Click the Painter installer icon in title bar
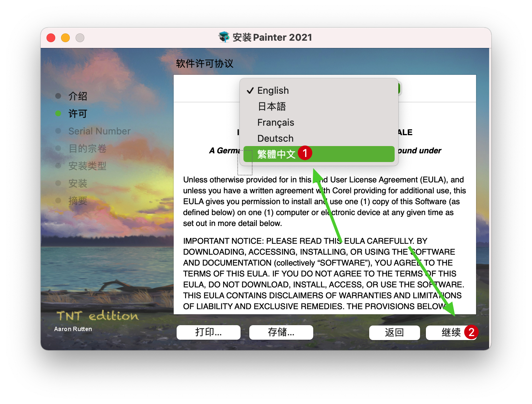 pyautogui.click(x=224, y=37)
